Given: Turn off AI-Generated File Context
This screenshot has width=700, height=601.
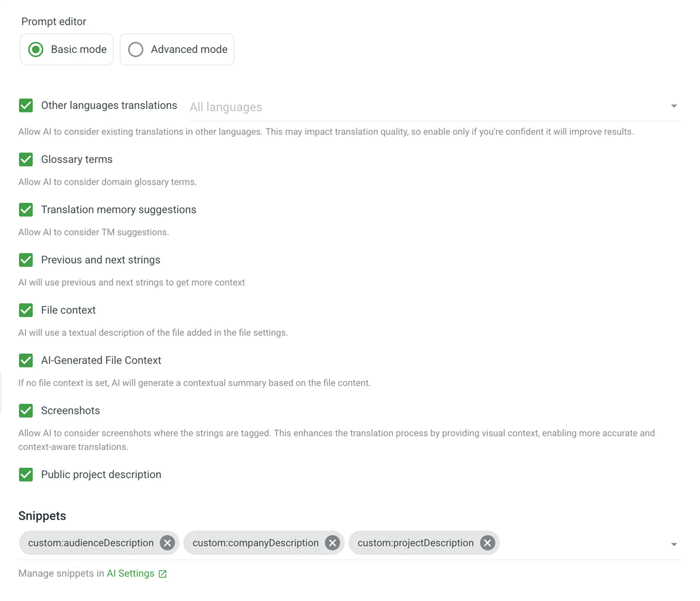Looking at the screenshot, I should (26, 360).
